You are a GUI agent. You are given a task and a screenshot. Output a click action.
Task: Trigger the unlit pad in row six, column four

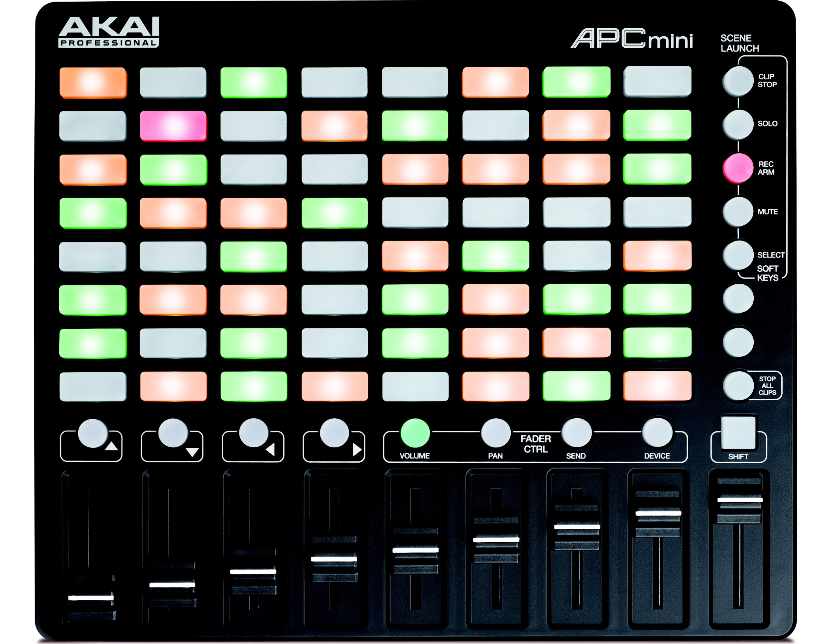click(334, 299)
